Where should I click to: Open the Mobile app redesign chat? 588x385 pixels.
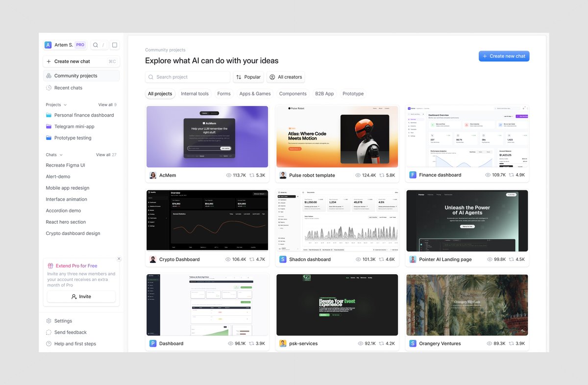[x=68, y=188]
